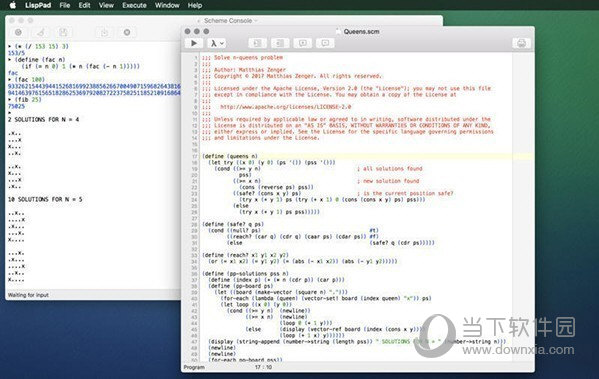This screenshot has height=379, width=599.
Task: Click the Queens.scm document title icon
Action: (x=338, y=31)
